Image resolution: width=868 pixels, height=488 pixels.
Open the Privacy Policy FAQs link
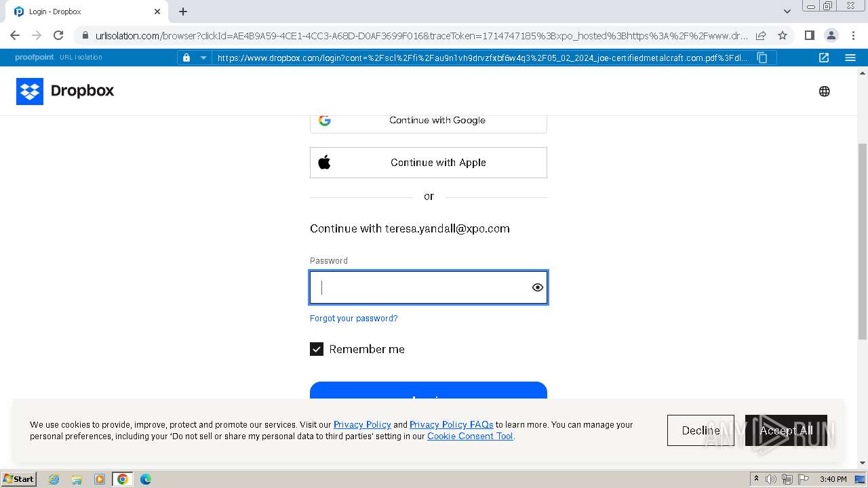(x=451, y=424)
